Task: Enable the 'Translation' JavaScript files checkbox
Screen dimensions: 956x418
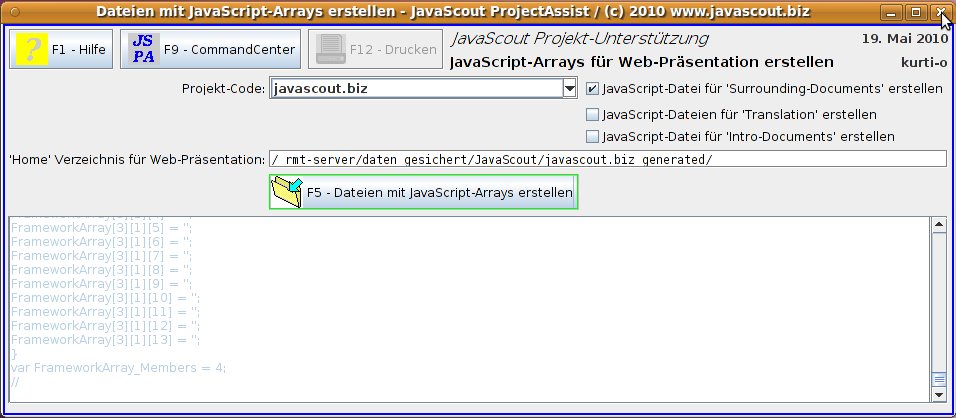Action: (593, 114)
